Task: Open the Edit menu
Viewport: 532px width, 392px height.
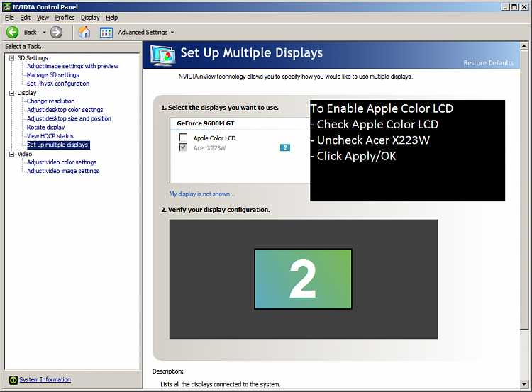Action: point(25,18)
